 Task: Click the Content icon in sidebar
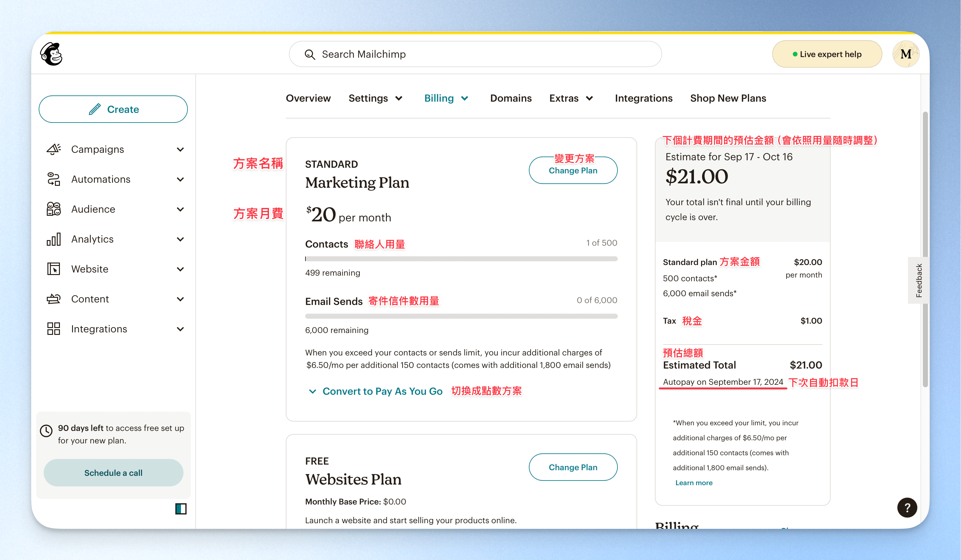(x=53, y=299)
